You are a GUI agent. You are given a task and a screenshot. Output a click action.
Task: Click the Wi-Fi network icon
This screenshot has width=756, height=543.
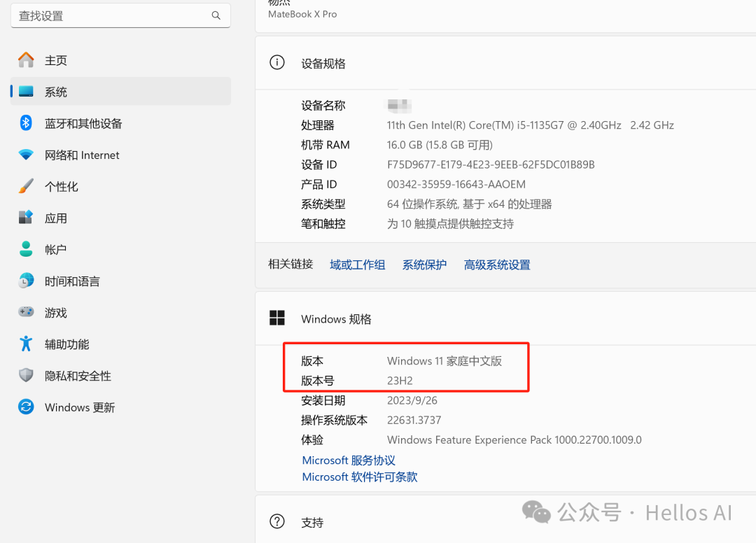(26, 155)
